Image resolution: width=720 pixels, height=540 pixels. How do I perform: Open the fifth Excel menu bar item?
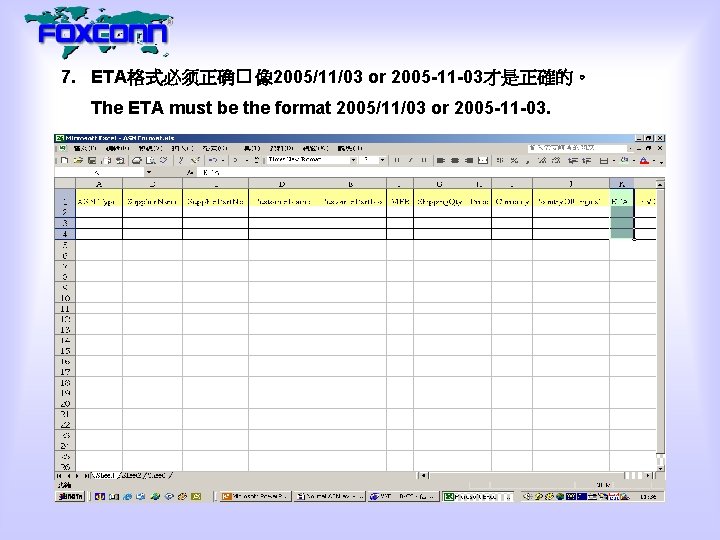215,148
